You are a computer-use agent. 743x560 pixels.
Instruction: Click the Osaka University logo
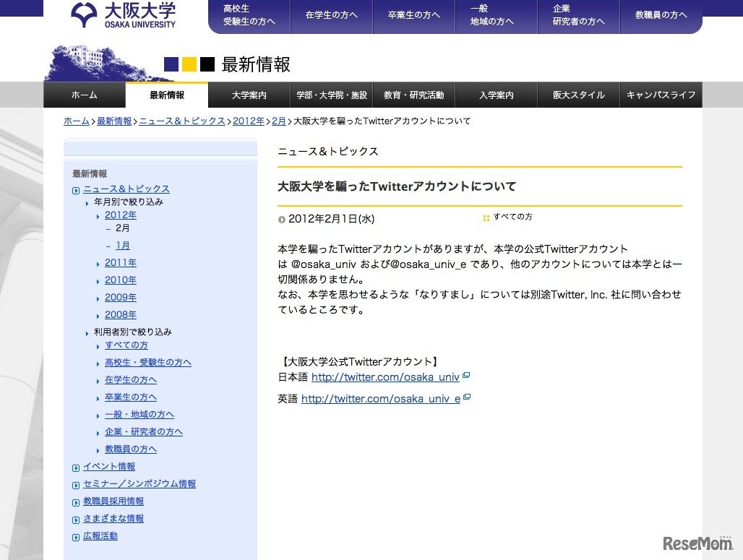[x=123, y=15]
